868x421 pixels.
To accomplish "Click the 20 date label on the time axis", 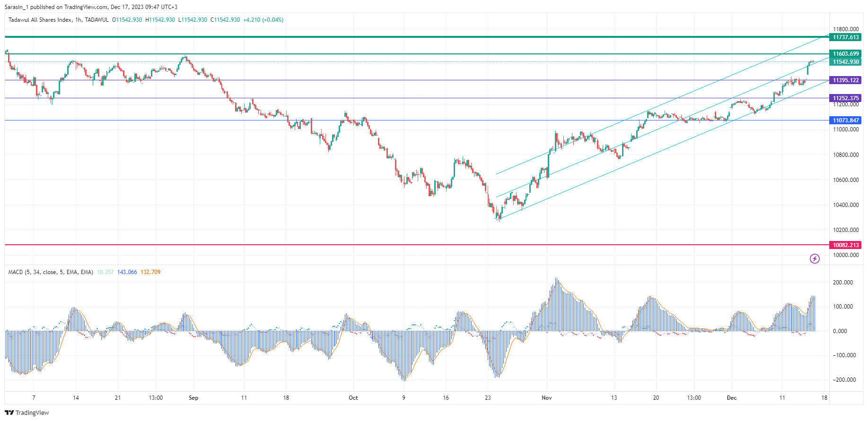I will [656, 398].
